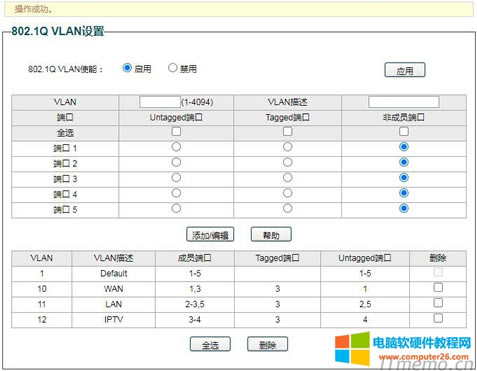The image size is (477, 371).
Task: Click the IPTV description in VLAN list
Action: coord(114,320)
